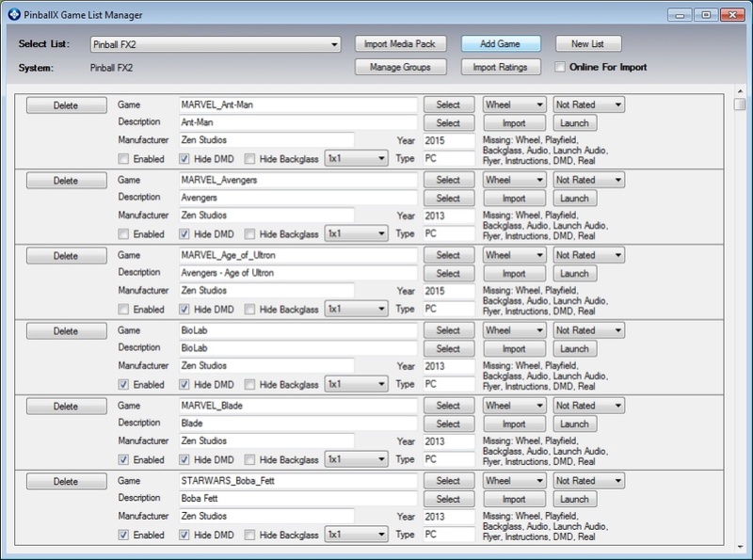This screenshot has width=753, height=560.
Task: Launch the Age of Ultron game
Action: 575,273
